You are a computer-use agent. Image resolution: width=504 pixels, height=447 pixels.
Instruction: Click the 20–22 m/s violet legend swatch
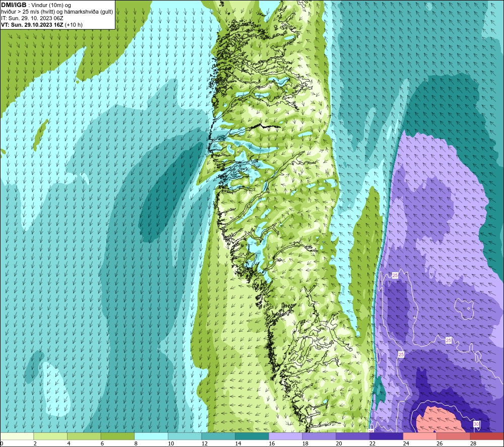tap(353, 436)
